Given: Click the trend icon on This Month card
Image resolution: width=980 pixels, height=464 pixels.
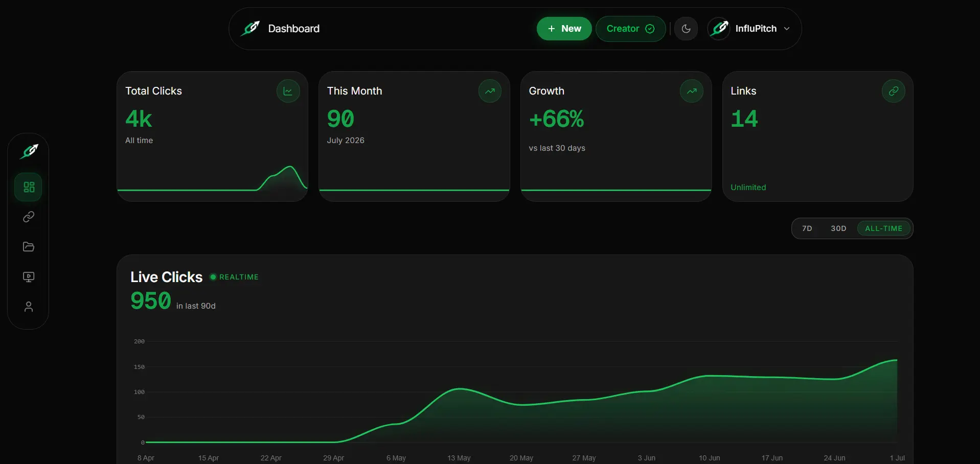Looking at the screenshot, I should tap(490, 91).
